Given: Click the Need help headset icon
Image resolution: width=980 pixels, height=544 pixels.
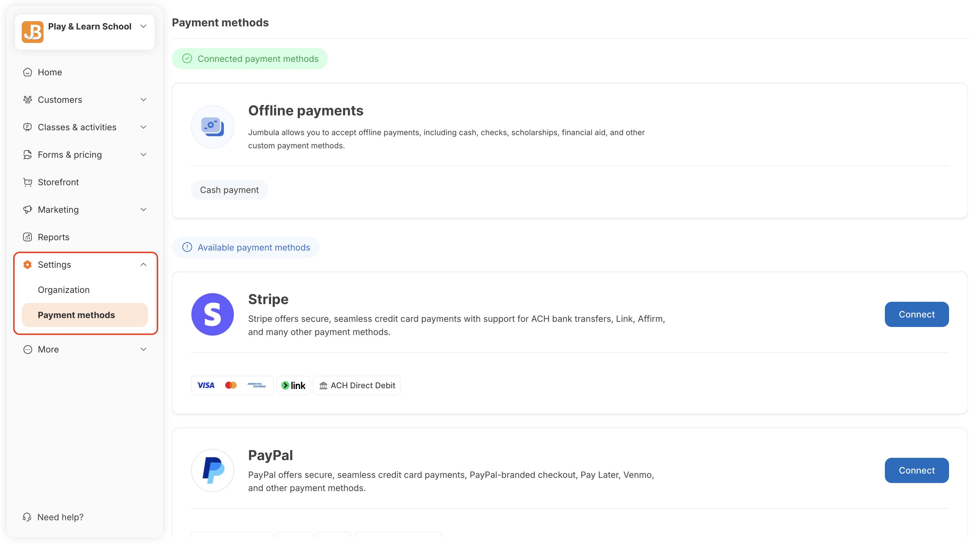Looking at the screenshot, I should (27, 517).
